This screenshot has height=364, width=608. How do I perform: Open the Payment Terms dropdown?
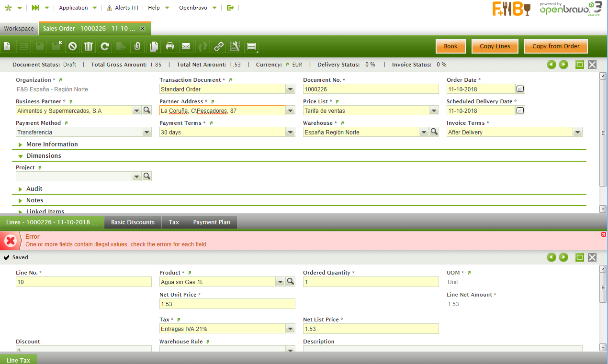[x=290, y=132]
